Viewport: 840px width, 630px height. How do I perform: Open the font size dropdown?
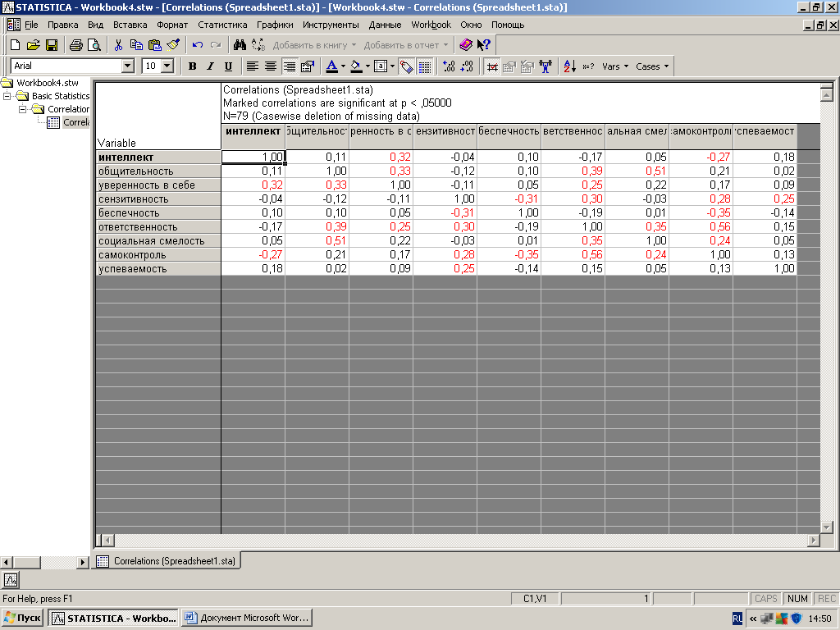click(167, 66)
